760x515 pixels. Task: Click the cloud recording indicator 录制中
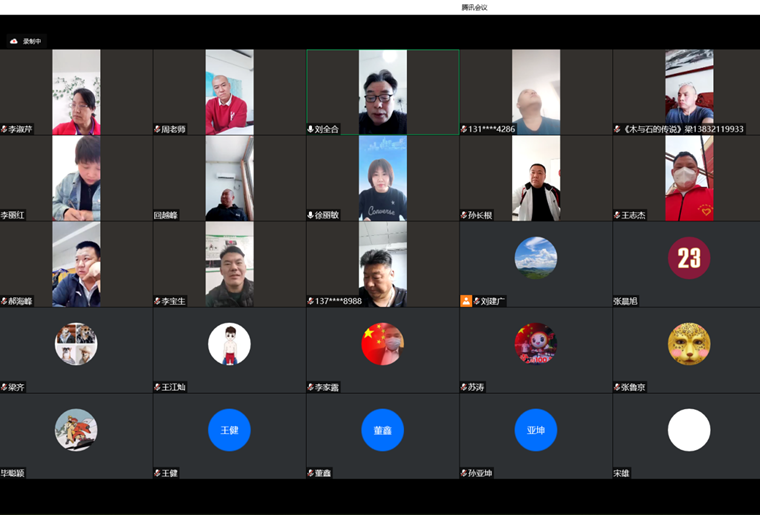[27, 42]
